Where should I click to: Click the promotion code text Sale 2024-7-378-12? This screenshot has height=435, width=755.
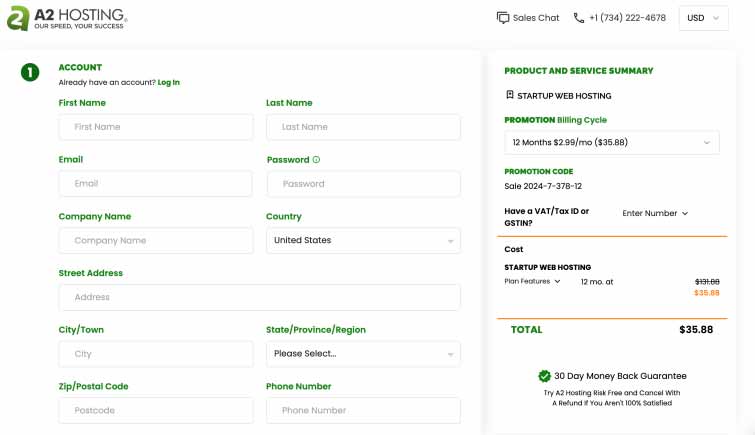(x=543, y=186)
